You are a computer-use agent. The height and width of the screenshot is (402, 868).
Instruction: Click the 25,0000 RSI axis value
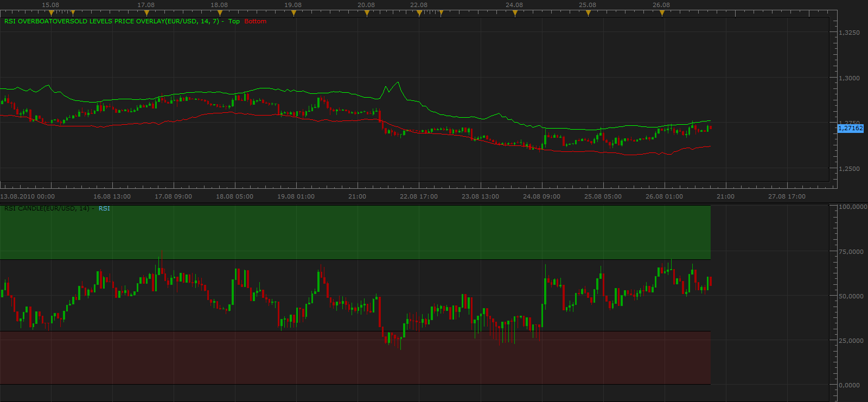pos(851,341)
